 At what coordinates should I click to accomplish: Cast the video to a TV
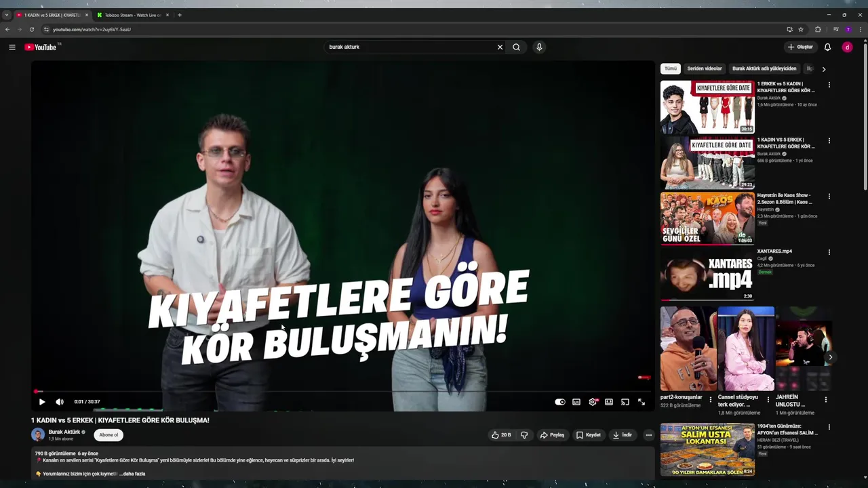625,402
